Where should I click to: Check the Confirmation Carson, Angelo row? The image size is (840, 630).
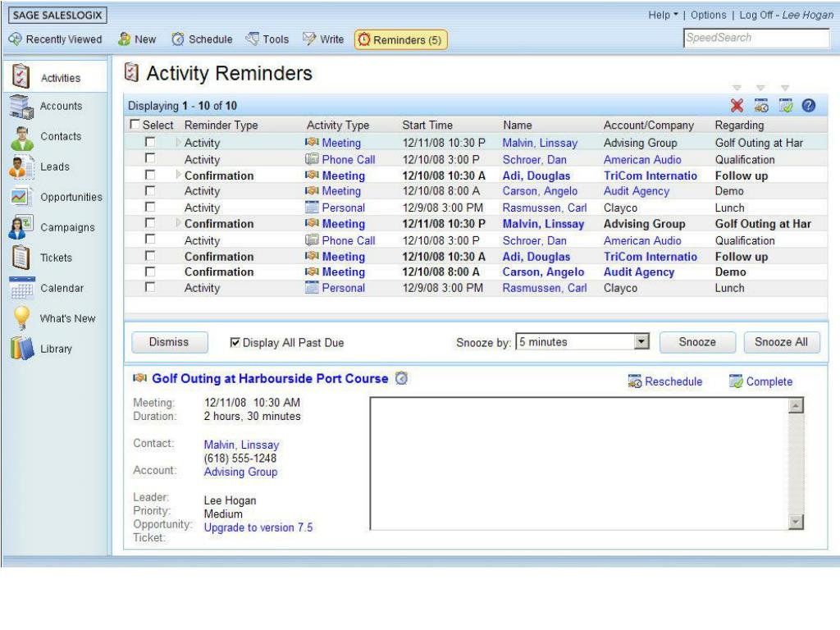click(x=150, y=272)
